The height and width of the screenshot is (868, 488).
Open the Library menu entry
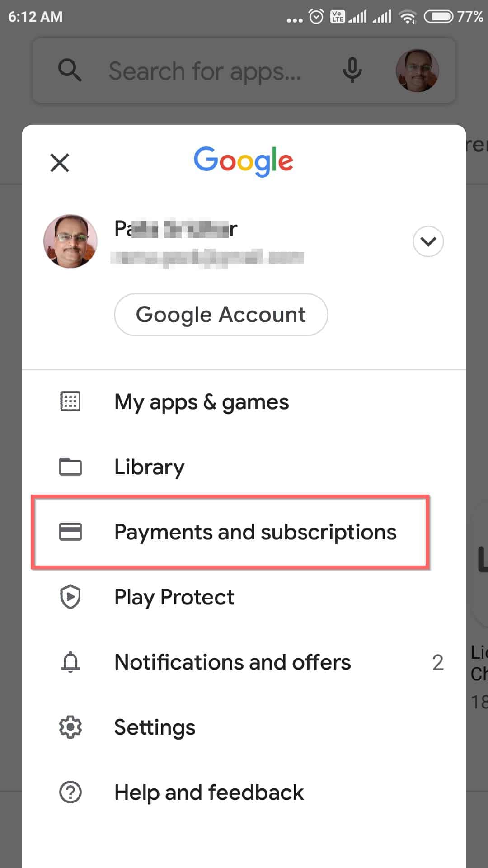tap(244, 467)
